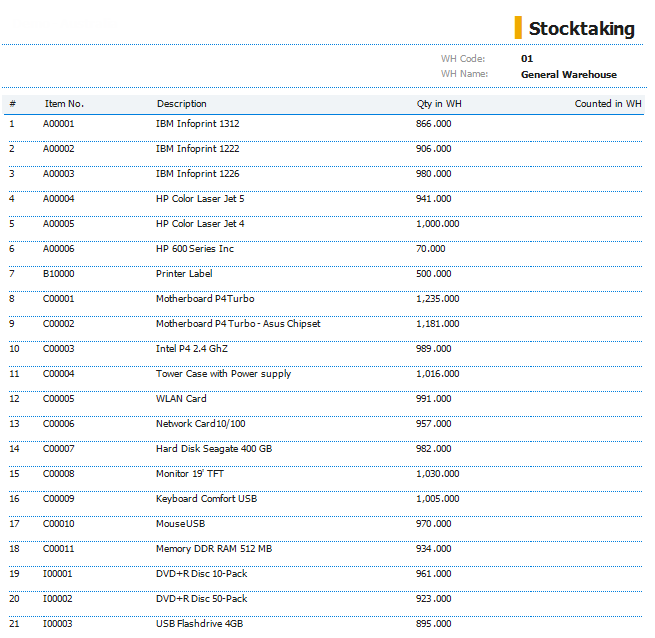655x638 pixels.
Task: Click the Tower Case with Power supply entry
Action: [x=223, y=374]
